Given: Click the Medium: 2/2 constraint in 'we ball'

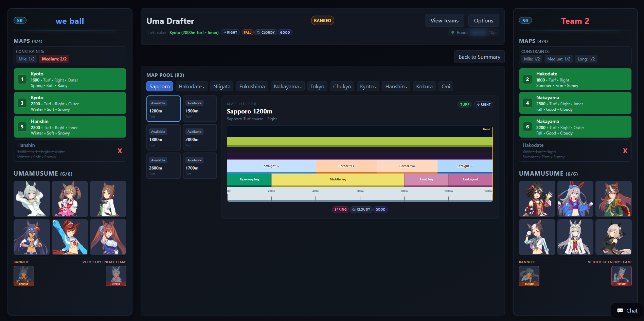Looking at the screenshot, I should [x=54, y=59].
